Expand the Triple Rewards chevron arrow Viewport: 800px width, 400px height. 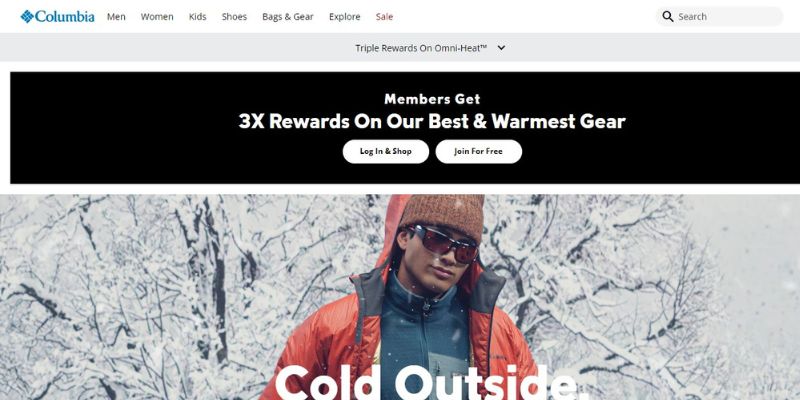click(501, 47)
